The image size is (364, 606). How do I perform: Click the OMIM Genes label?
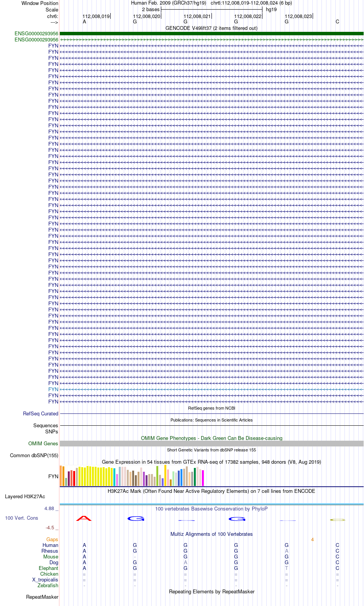click(x=43, y=444)
